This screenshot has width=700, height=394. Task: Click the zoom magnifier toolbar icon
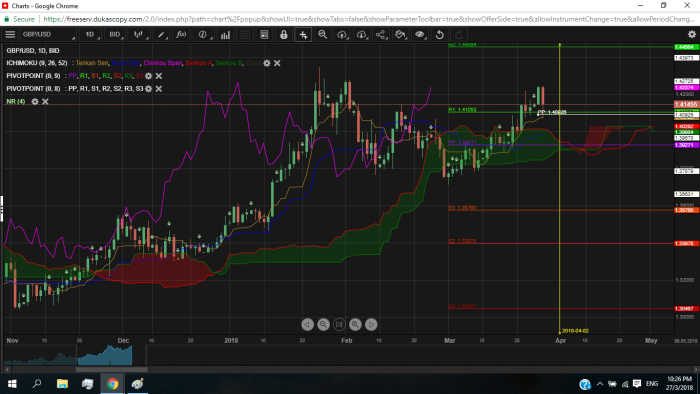tap(322, 34)
